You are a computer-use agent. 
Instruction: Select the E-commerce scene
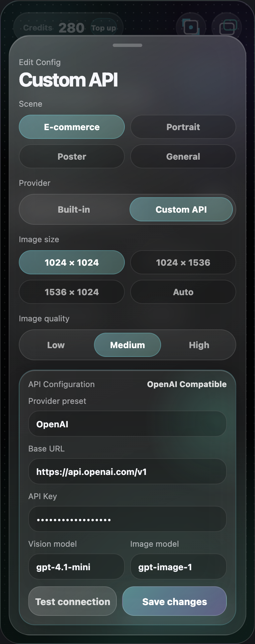(72, 127)
